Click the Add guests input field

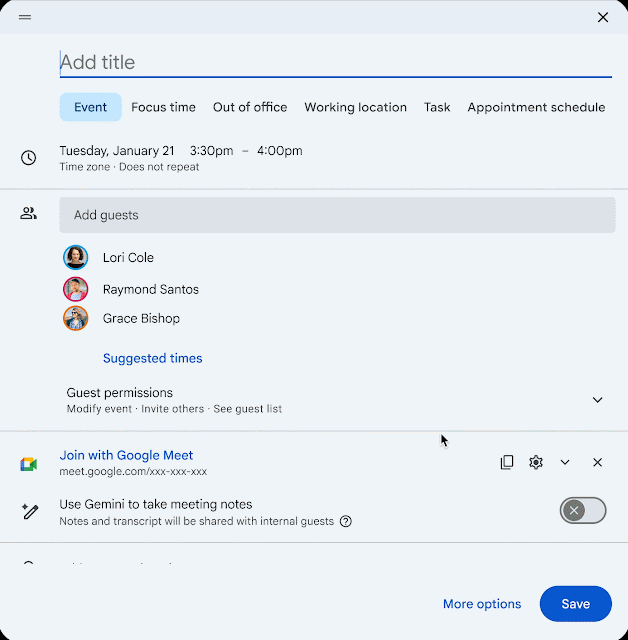click(337, 215)
